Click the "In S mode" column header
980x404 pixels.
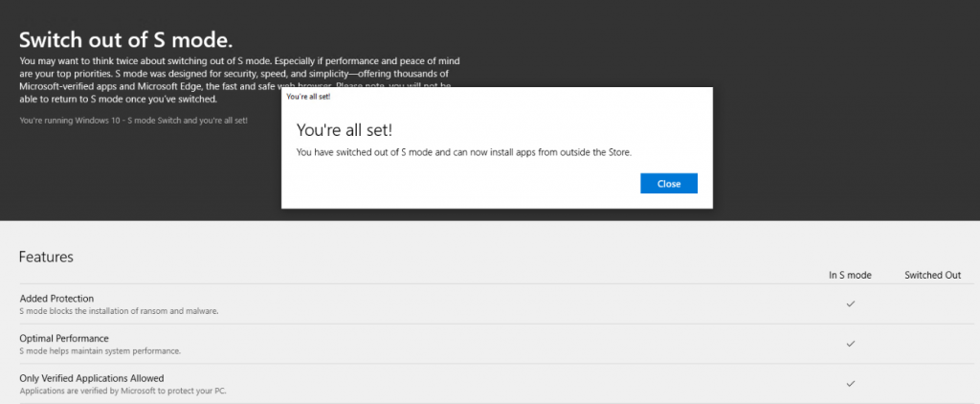(x=850, y=275)
